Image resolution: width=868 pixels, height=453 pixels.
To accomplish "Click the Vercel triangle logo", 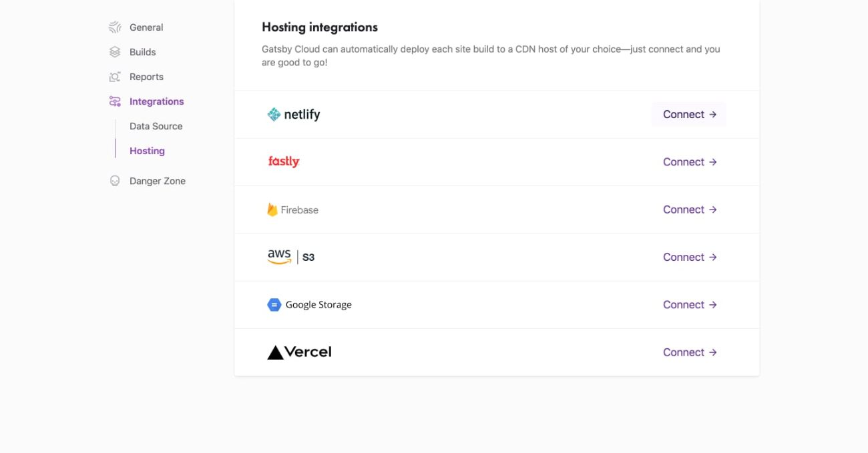I will (275, 352).
